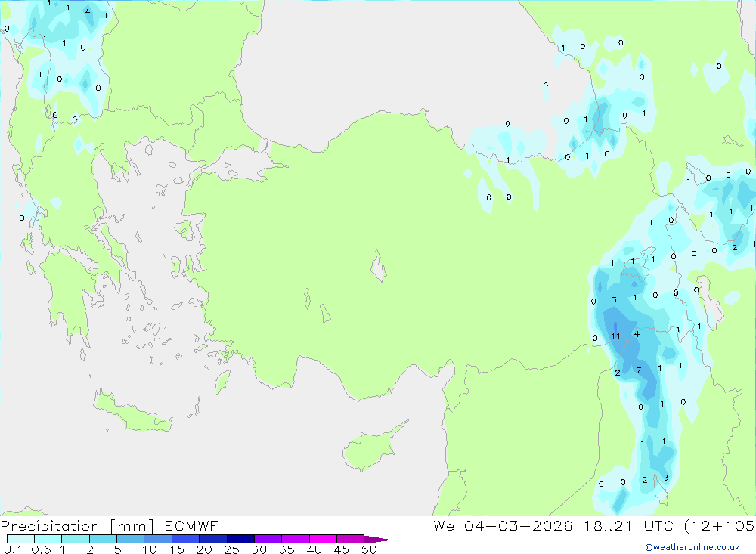This screenshot has height=554, width=756.
Task: Click the 20–25 mm legend color swatch
Action: point(213,539)
